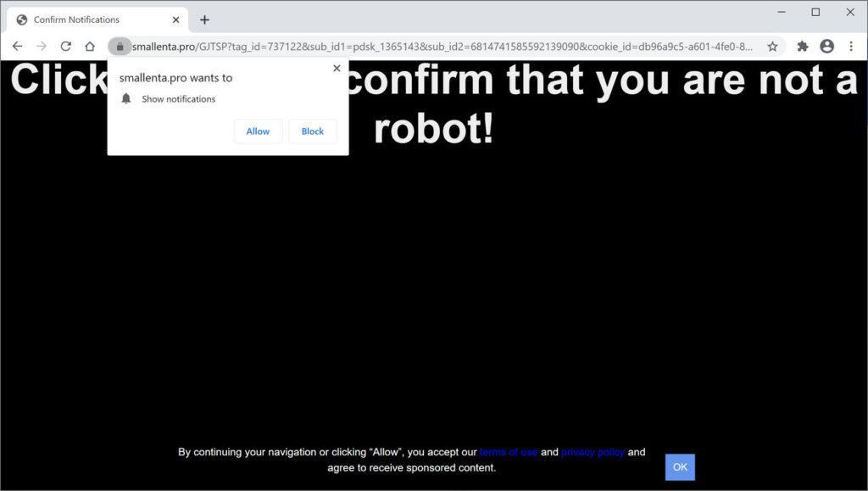Image resolution: width=868 pixels, height=491 pixels.
Task: Select the Confirm Notifications tab
Action: (97, 20)
